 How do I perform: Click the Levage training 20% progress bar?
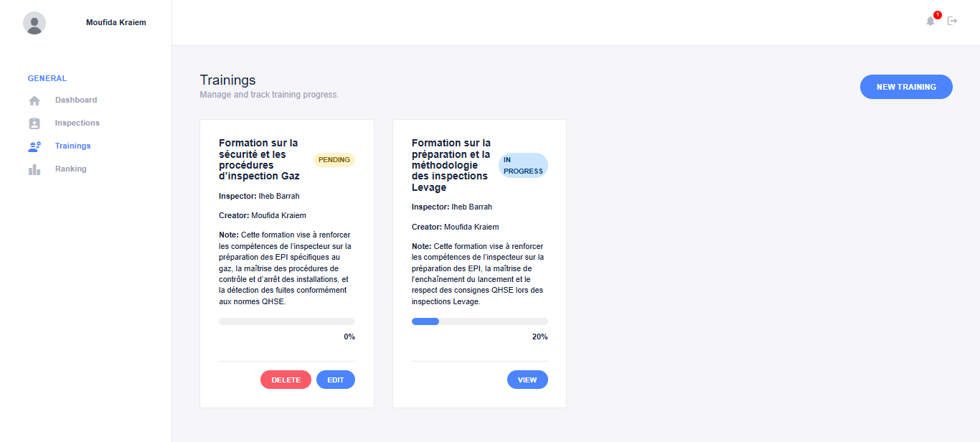[x=479, y=321]
